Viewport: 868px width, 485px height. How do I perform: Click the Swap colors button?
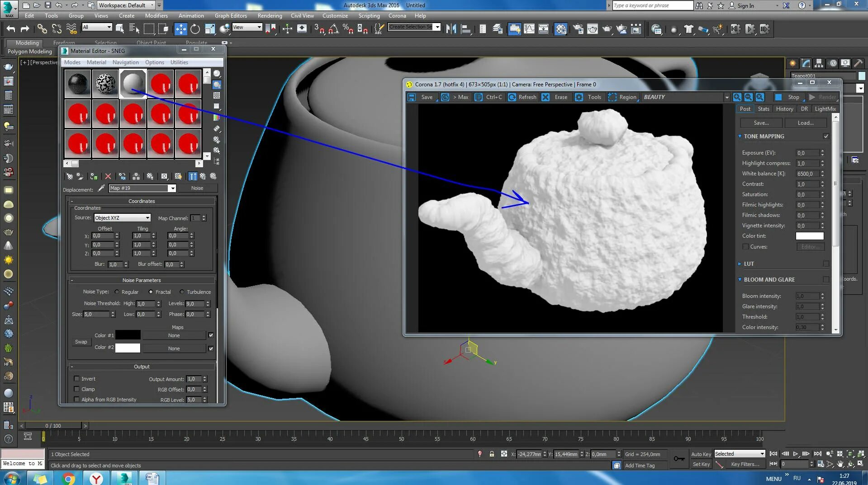81,342
